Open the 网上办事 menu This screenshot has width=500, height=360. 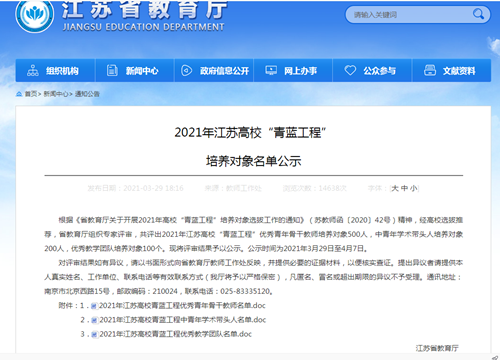293,70
